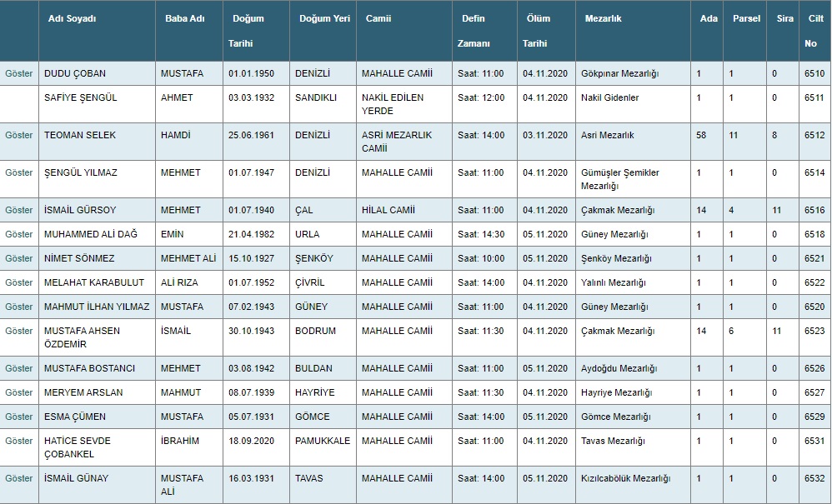Click birth date 15.10.1927

pyautogui.click(x=252, y=258)
